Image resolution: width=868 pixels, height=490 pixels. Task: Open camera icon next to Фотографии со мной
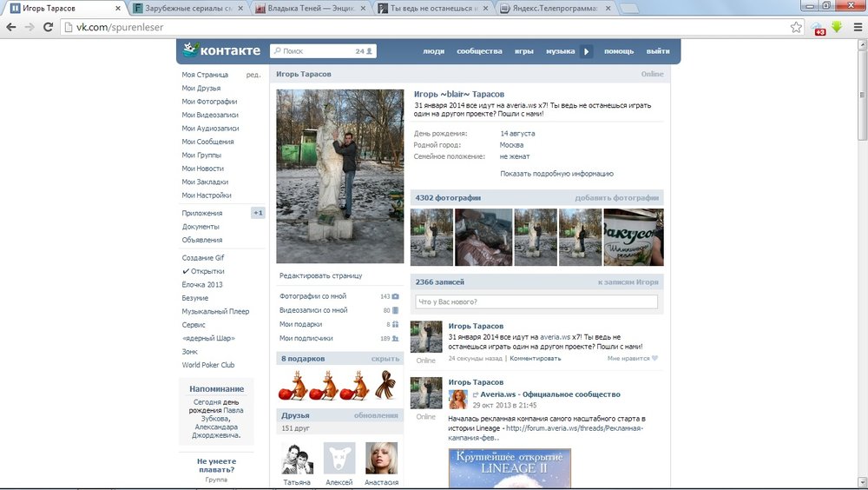(395, 296)
